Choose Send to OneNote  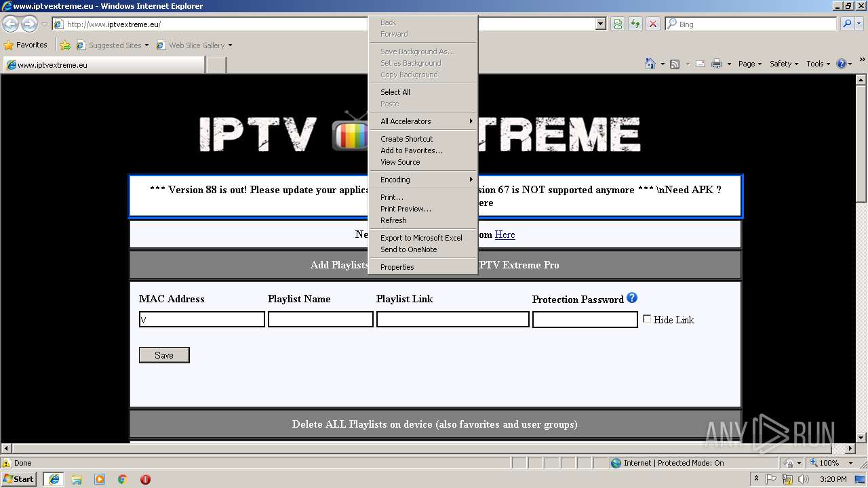[x=422, y=249]
